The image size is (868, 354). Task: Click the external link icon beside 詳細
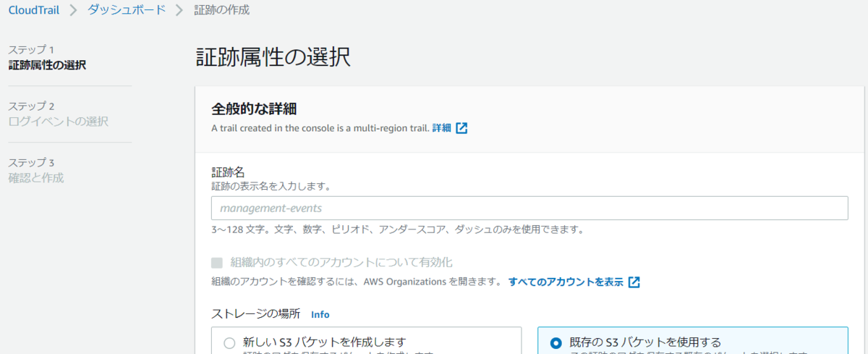(x=461, y=128)
